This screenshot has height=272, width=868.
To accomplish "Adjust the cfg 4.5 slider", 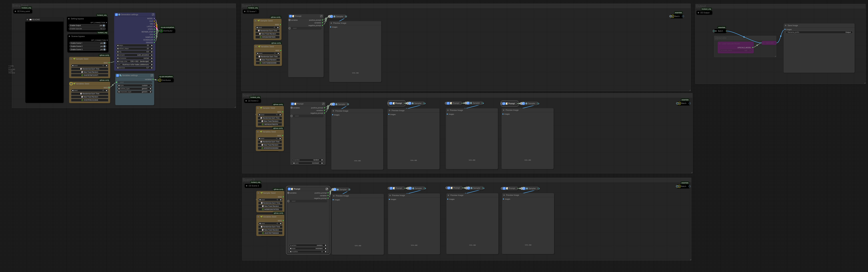I will [135, 52].
